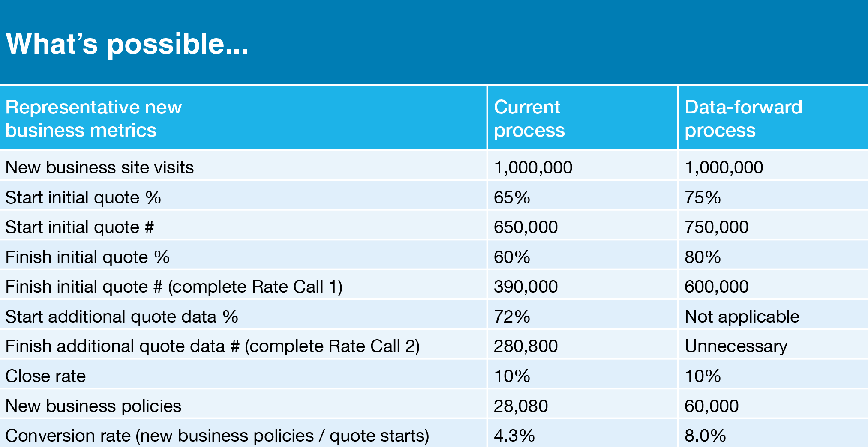This screenshot has width=868, height=448.
Task: Click the "Unnecessary" cell
Action: 736,346
